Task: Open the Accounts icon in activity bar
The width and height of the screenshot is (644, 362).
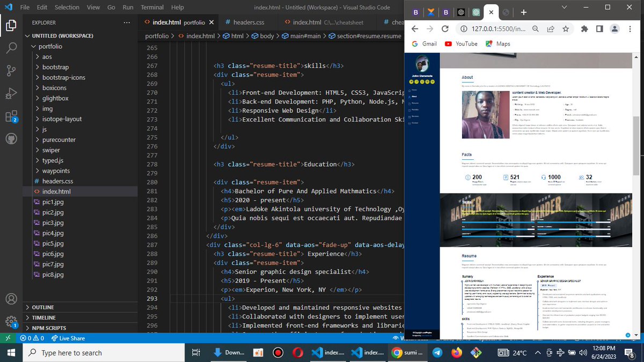Action: (12, 299)
